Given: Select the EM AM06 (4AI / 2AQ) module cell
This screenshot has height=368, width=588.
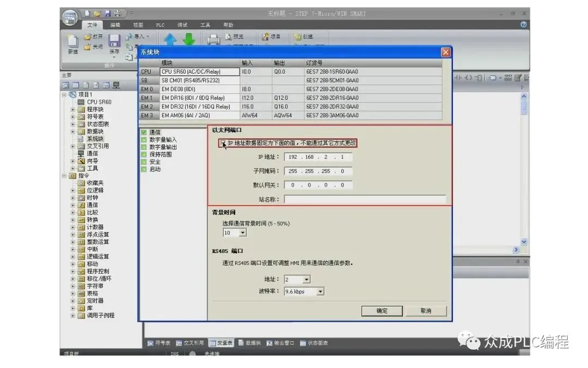Looking at the screenshot, I should click(x=199, y=116).
